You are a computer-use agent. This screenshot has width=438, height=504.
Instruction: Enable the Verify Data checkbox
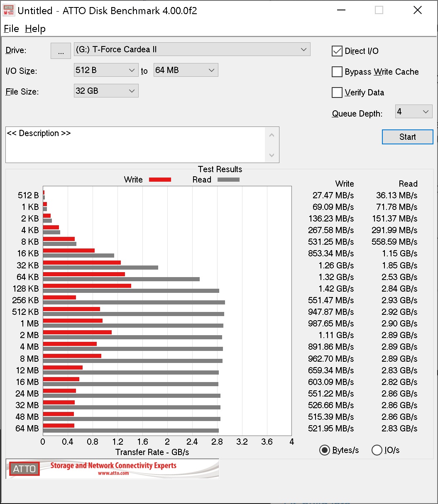[x=337, y=93]
